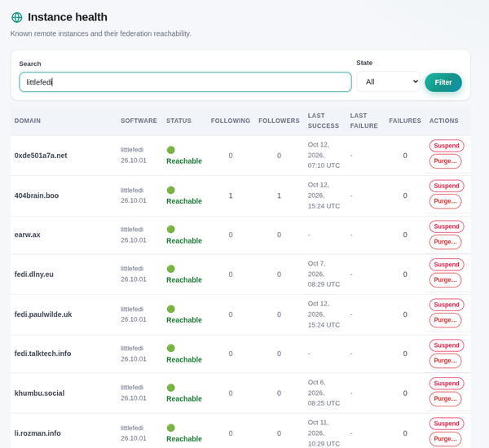This screenshot has height=448, width=489.
Task: Purge the 0xde501a7a.net instance
Action: tap(445, 161)
